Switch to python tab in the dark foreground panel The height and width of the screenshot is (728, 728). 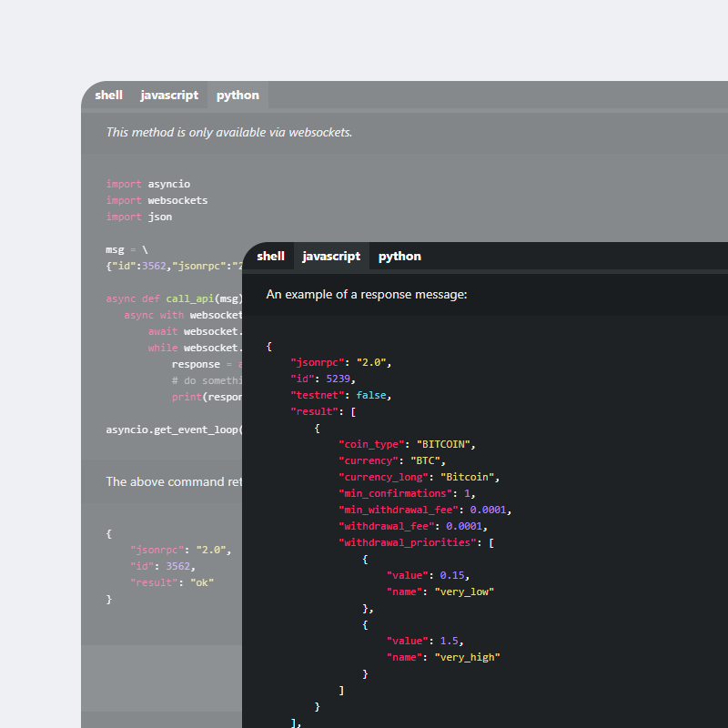click(x=399, y=256)
